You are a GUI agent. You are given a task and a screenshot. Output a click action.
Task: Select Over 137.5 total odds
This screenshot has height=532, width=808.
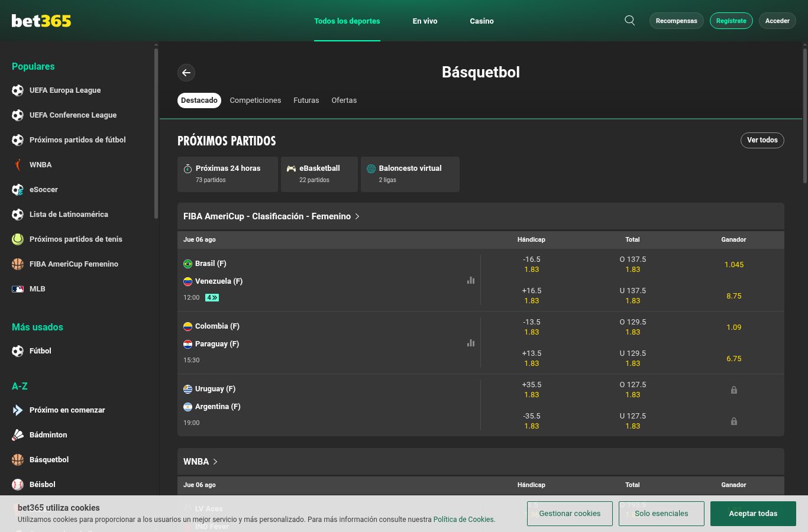[x=633, y=264]
